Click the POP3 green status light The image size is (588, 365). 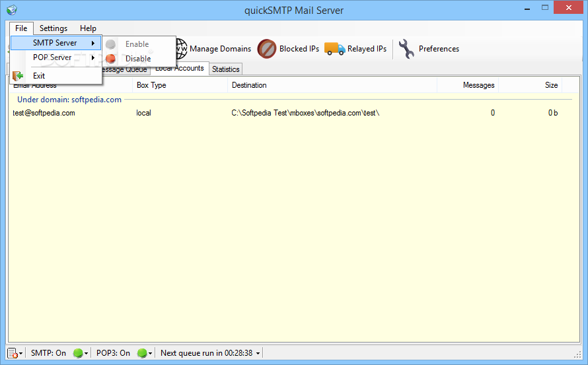coord(142,353)
